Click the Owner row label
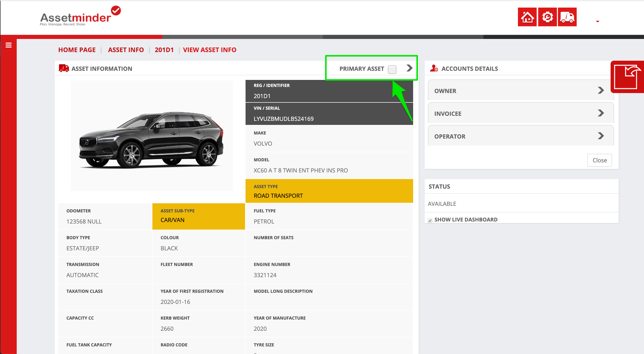The image size is (644, 354). tap(445, 91)
